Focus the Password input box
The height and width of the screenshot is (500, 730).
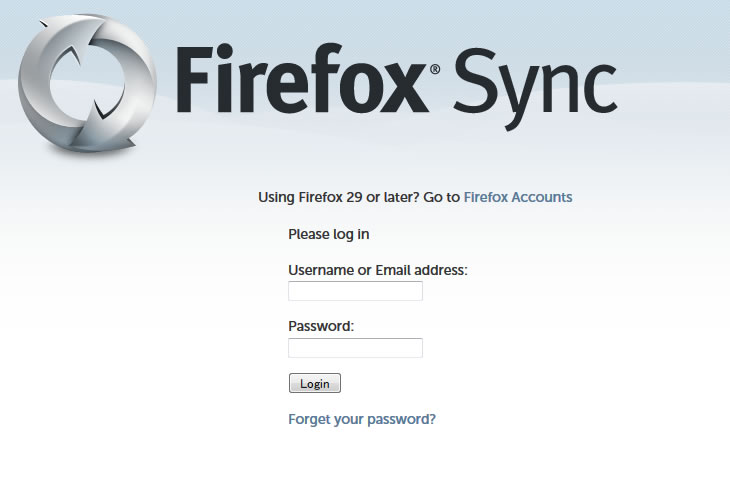pyautogui.click(x=355, y=348)
